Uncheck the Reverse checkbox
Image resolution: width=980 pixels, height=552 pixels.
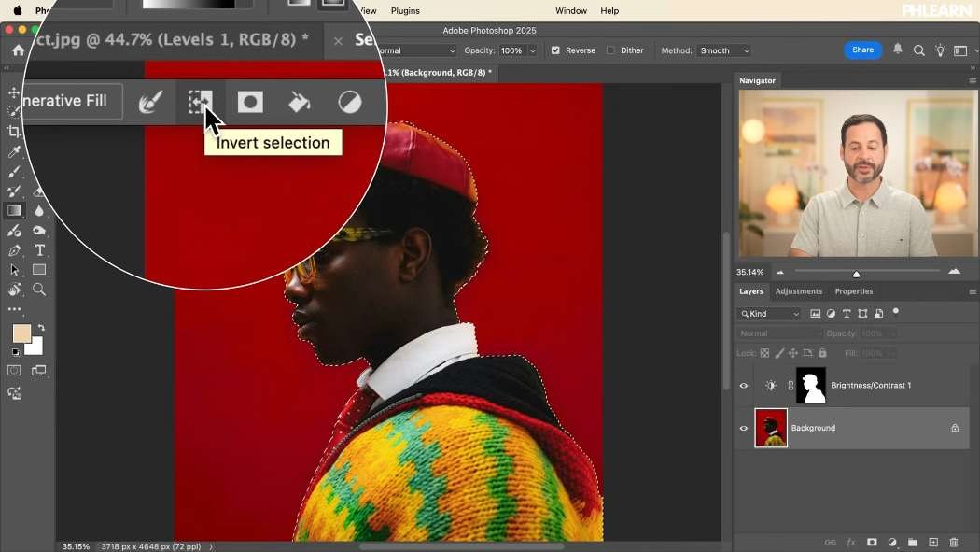(555, 50)
